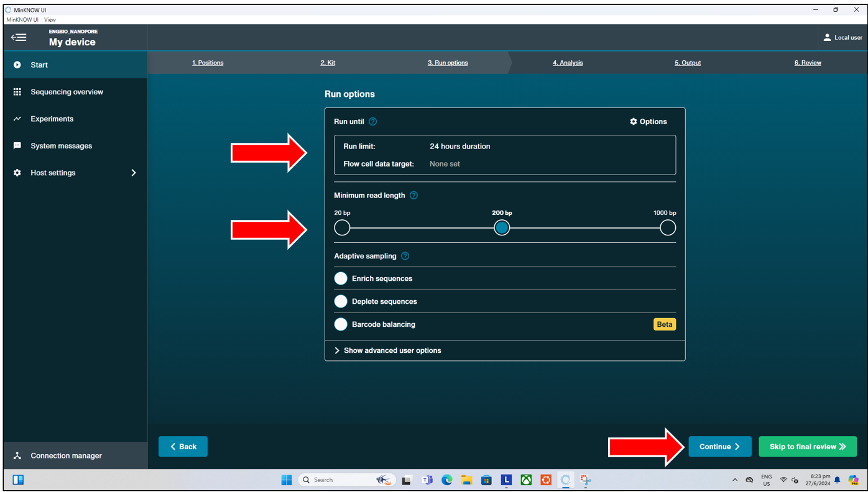The height and width of the screenshot is (492, 868).
Task: Click the Wi-Fi network tray icon
Action: (783, 480)
